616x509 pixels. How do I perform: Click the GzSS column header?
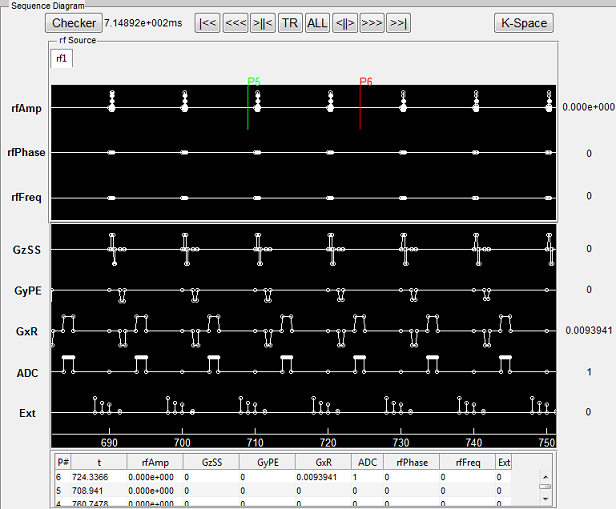211,462
